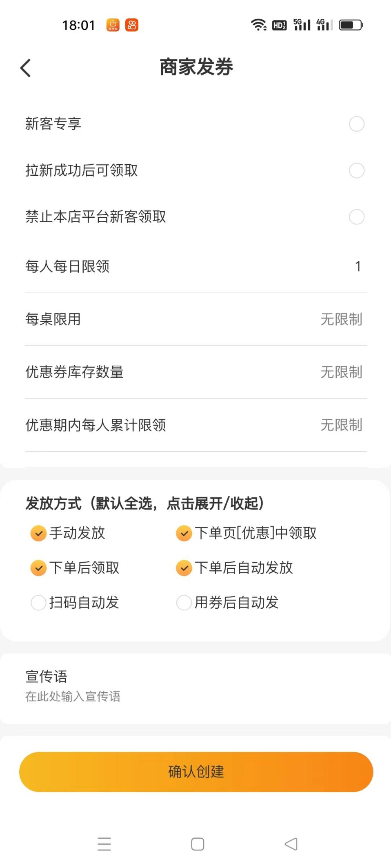The height and width of the screenshot is (868, 391).
Task: Select the 拉新成功后可领取 radio option
Action: [x=356, y=170]
